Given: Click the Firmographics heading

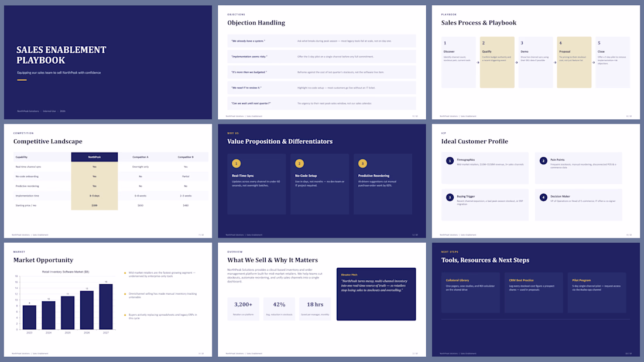Looking at the screenshot, I should click(466, 160).
